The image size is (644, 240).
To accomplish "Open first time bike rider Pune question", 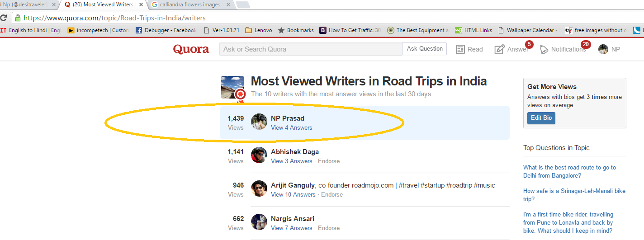I will [568, 222].
